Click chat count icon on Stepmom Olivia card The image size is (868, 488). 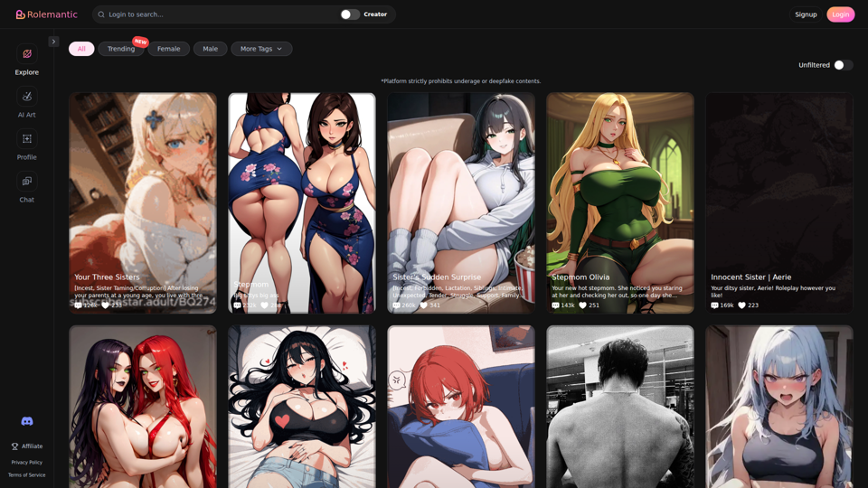[555, 305]
